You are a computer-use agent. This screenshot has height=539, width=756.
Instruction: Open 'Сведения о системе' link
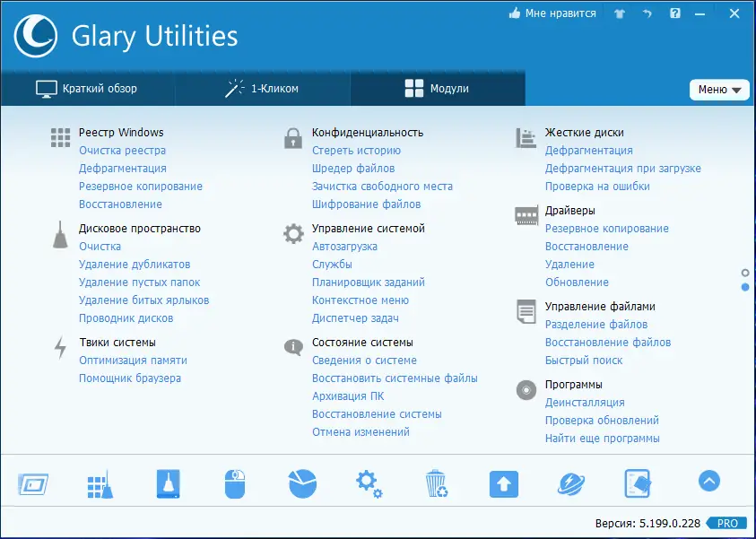pos(364,361)
